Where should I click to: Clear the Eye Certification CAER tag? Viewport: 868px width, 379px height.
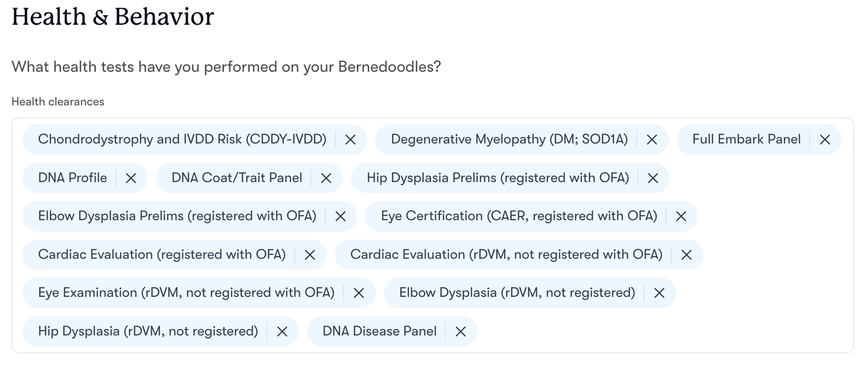coord(681,217)
